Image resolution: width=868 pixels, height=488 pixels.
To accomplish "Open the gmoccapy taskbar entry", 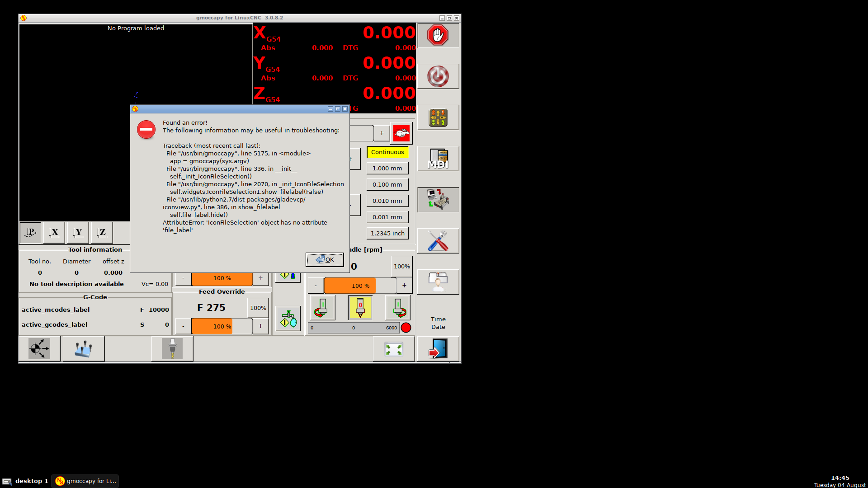I will (x=85, y=481).
